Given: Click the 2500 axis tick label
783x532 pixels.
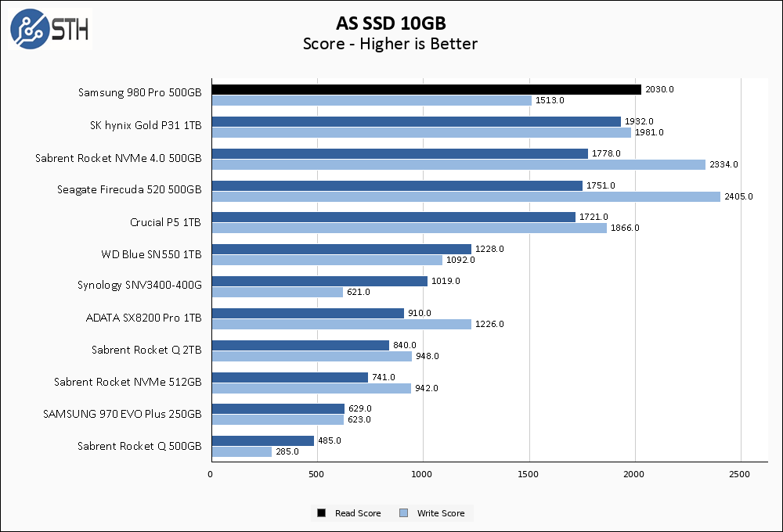Looking at the screenshot, I should tap(740, 474).
